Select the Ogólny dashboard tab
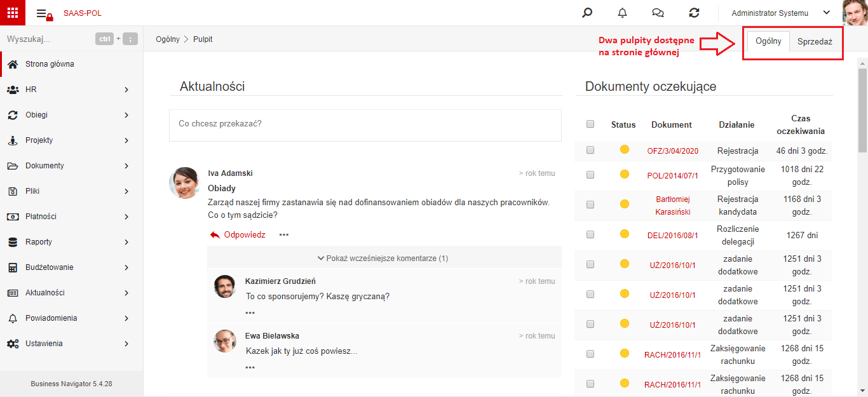Image resolution: width=868 pixels, height=397 pixels. [768, 41]
